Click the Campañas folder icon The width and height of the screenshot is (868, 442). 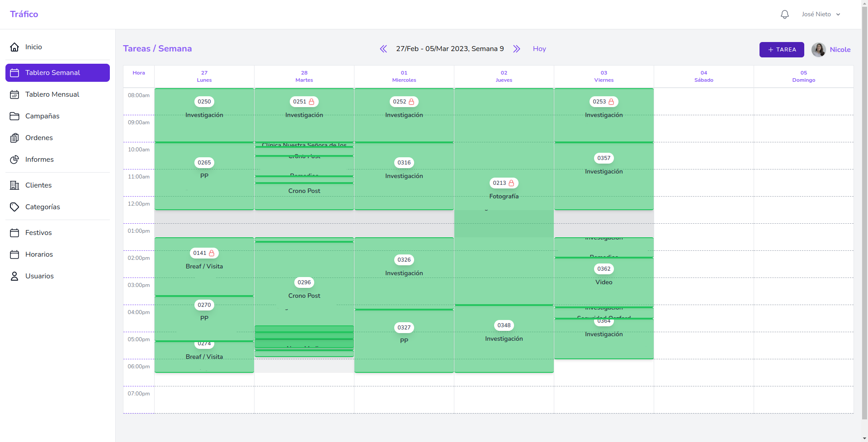click(14, 116)
